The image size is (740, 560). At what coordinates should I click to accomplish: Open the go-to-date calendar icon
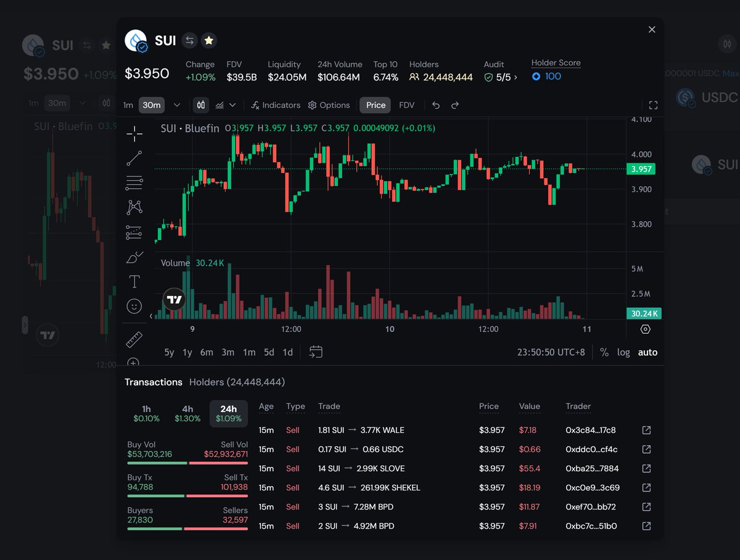click(316, 352)
